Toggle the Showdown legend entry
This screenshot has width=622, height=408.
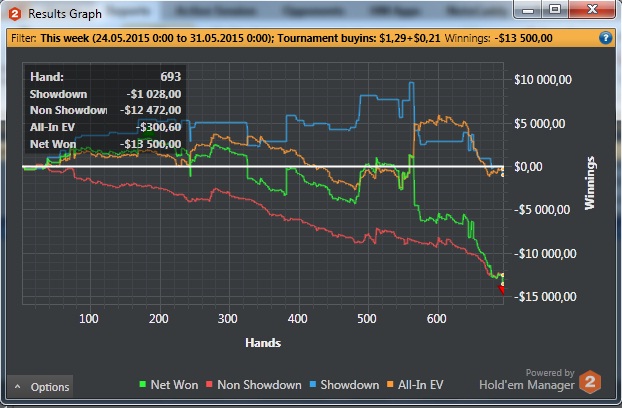pos(344,385)
